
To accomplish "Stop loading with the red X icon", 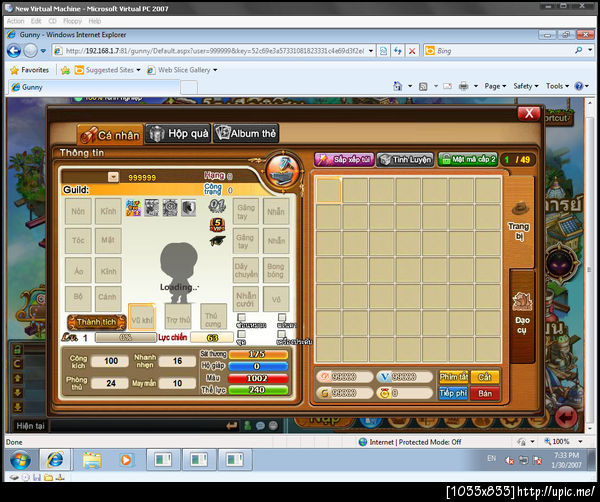I will coord(412,51).
